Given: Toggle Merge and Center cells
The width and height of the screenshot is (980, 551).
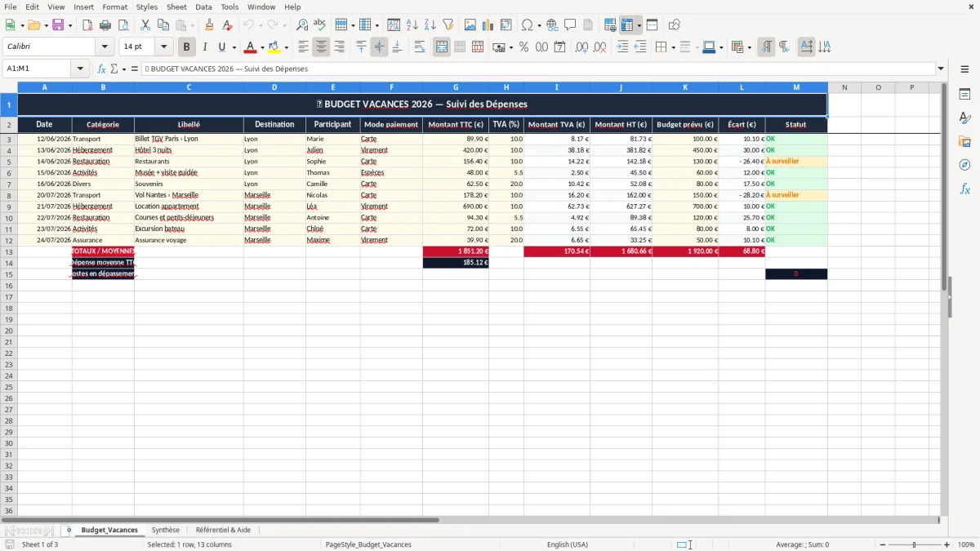Looking at the screenshot, I should (x=442, y=47).
